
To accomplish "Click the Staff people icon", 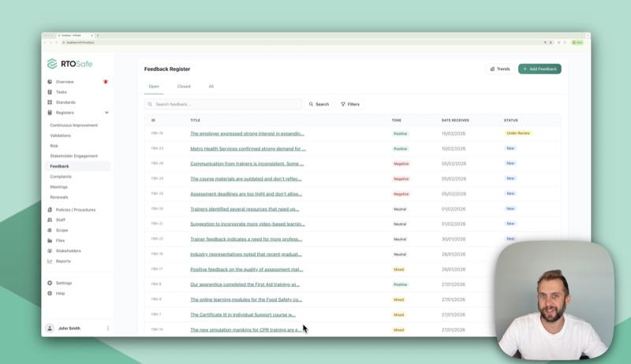I will pos(50,220).
